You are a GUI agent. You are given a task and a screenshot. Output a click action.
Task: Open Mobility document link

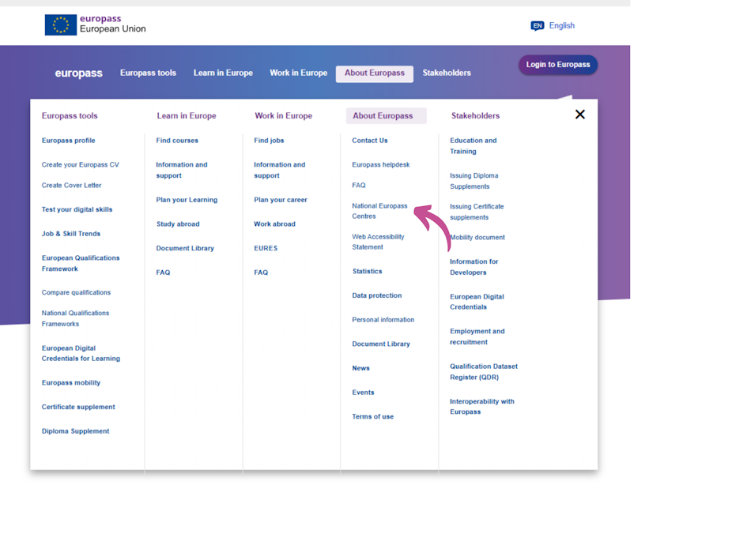[x=477, y=238]
